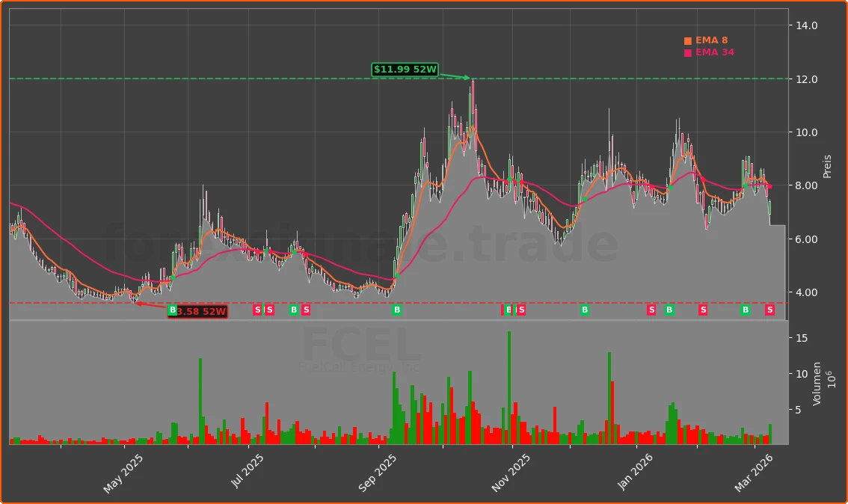Viewport: 848px width, 504px height.
Task: Click the Volumen axis title
Action: (817, 384)
